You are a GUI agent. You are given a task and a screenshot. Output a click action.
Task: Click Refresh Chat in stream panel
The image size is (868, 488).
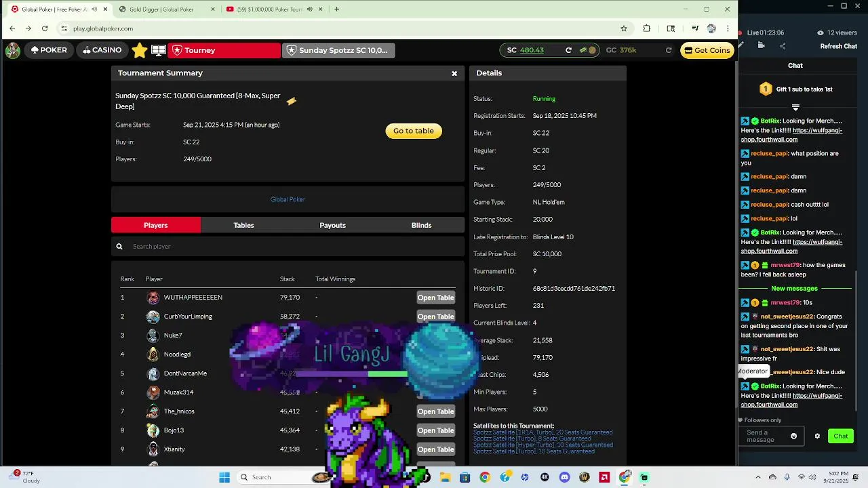(839, 46)
